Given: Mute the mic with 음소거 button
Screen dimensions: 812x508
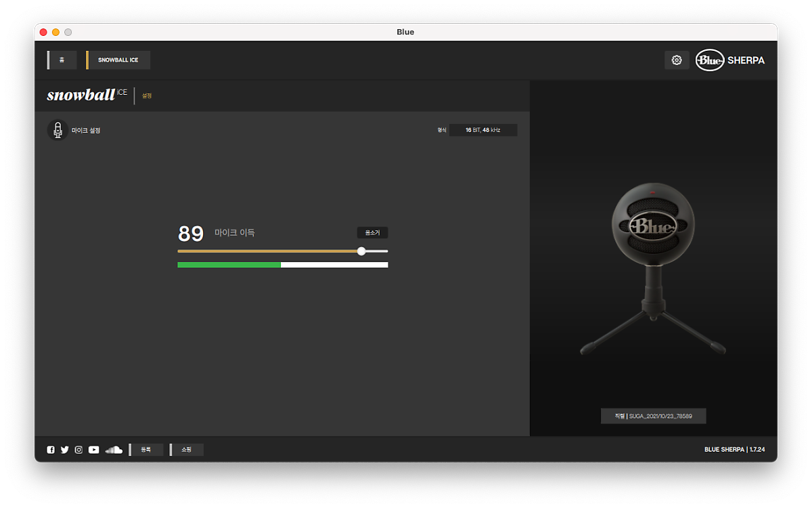Looking at the screenshot, I should tap(372, 232).
